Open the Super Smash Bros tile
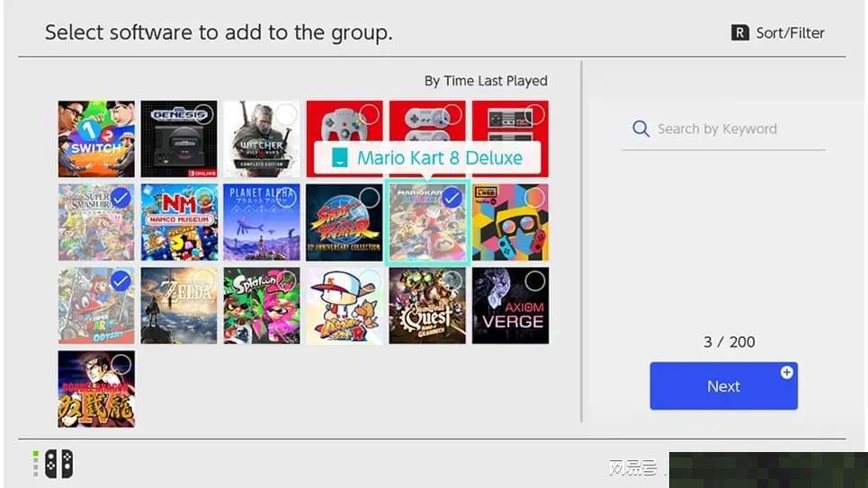 pyautogui.click(x=96, y=222)
